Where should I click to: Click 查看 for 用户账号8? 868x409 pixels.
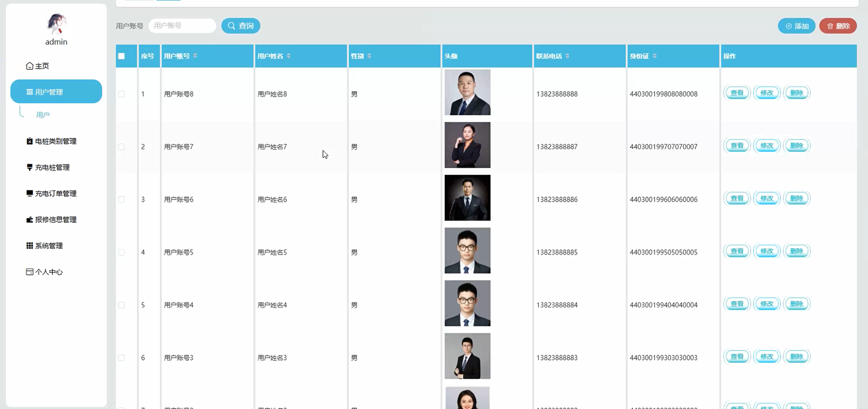(x=737, y=93)
